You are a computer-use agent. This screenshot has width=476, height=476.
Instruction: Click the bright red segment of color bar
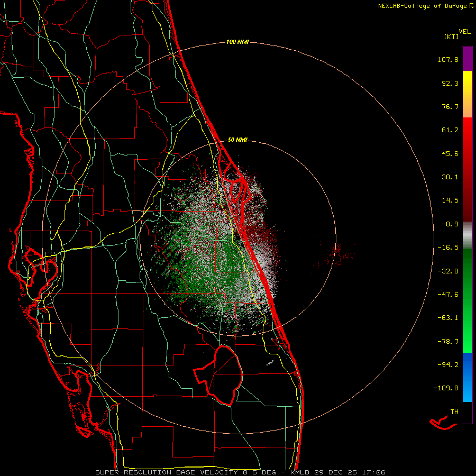tap(467, 134)
